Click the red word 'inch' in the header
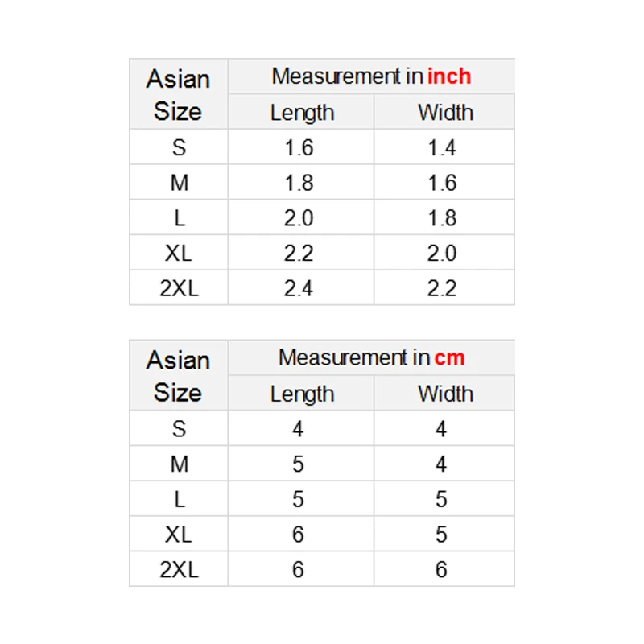Image resolution: width=644 pixels, height=644 pixels. (x=449, y=76)
